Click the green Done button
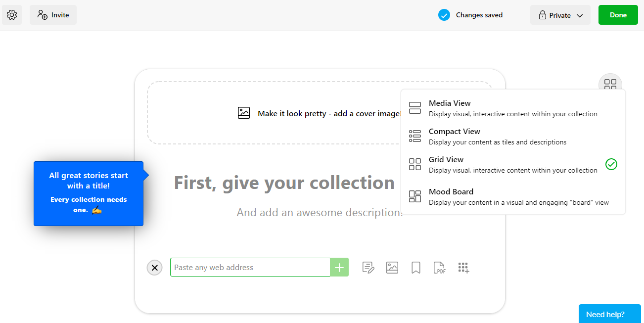The width and height of the screenshot is (644, 323). (x=618, y=15)
